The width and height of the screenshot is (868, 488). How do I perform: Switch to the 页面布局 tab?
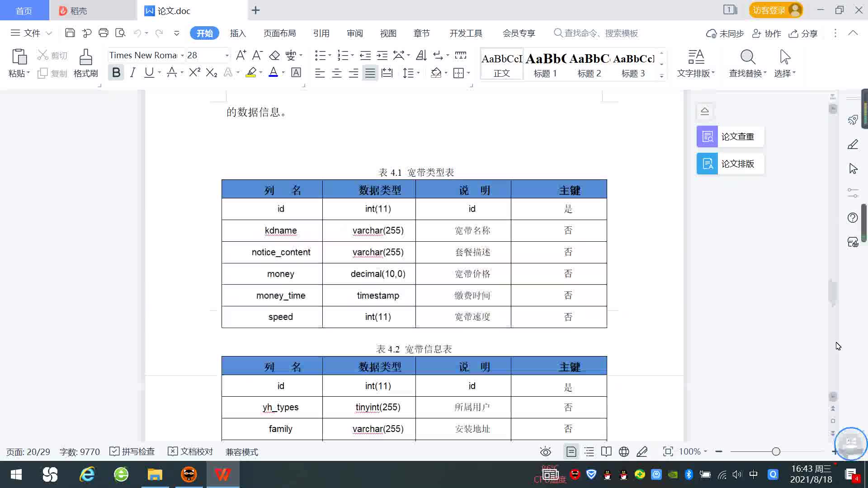(279, 33)
